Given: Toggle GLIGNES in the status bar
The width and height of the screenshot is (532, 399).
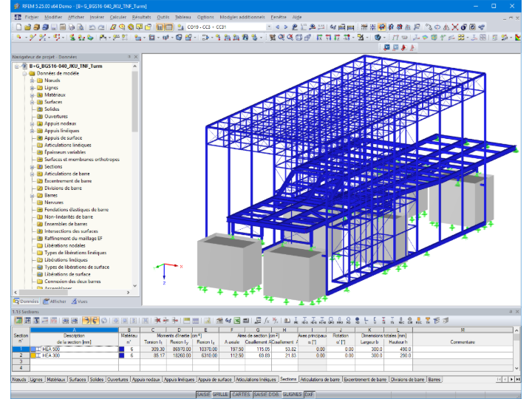Looking at the screenshot, I should (x=292, y=395).
